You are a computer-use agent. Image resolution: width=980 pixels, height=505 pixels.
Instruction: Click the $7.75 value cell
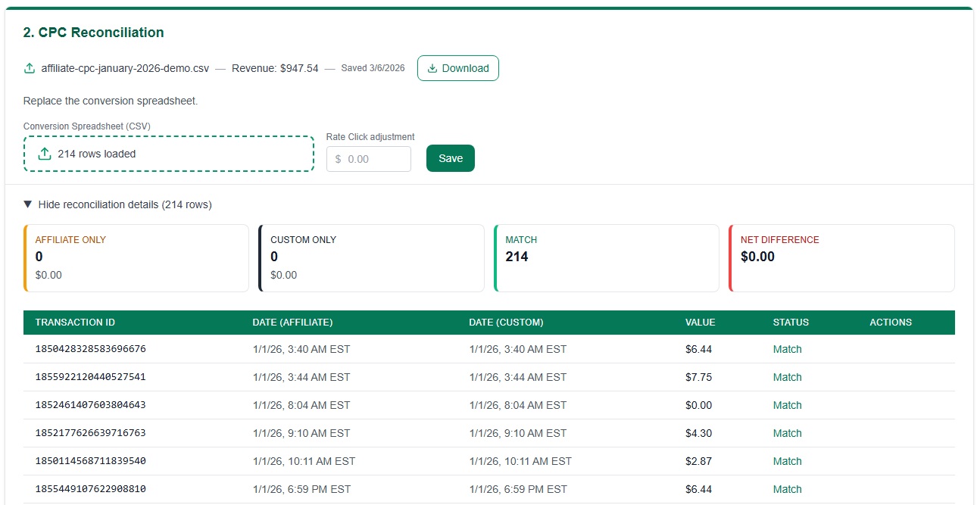[x=698, y=377]
